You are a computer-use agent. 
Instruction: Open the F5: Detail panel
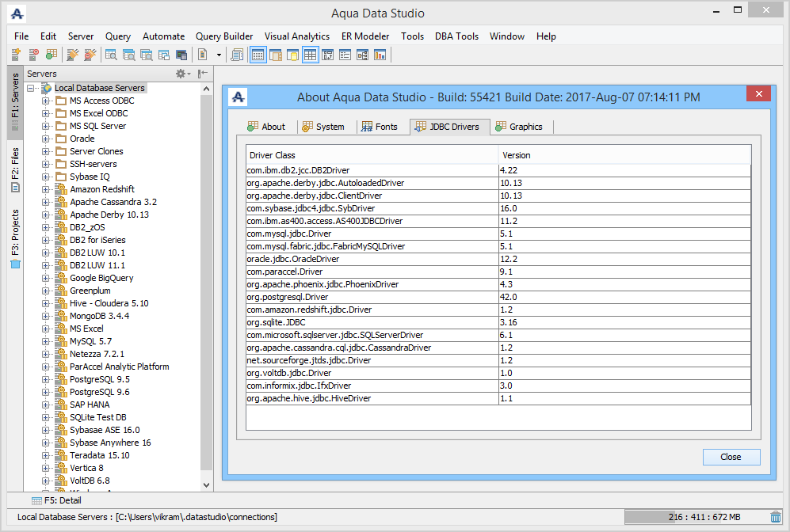tap(55, 500)
